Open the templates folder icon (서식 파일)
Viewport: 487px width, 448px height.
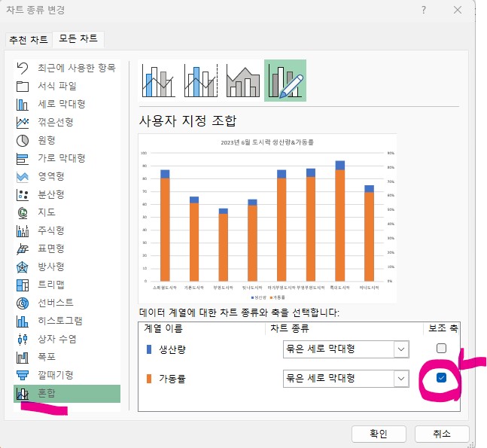point(23,86)
